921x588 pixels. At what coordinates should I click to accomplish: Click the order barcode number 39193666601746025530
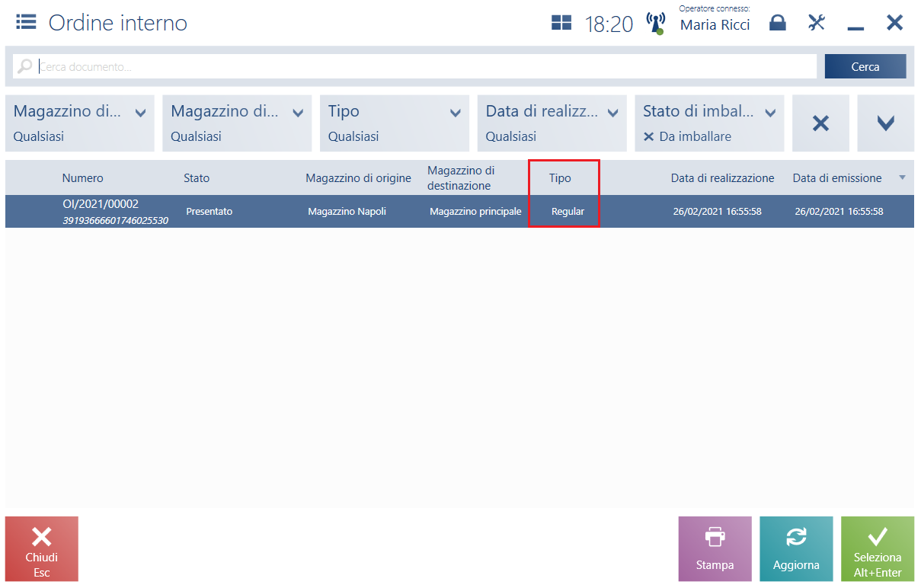pos(116,220)
